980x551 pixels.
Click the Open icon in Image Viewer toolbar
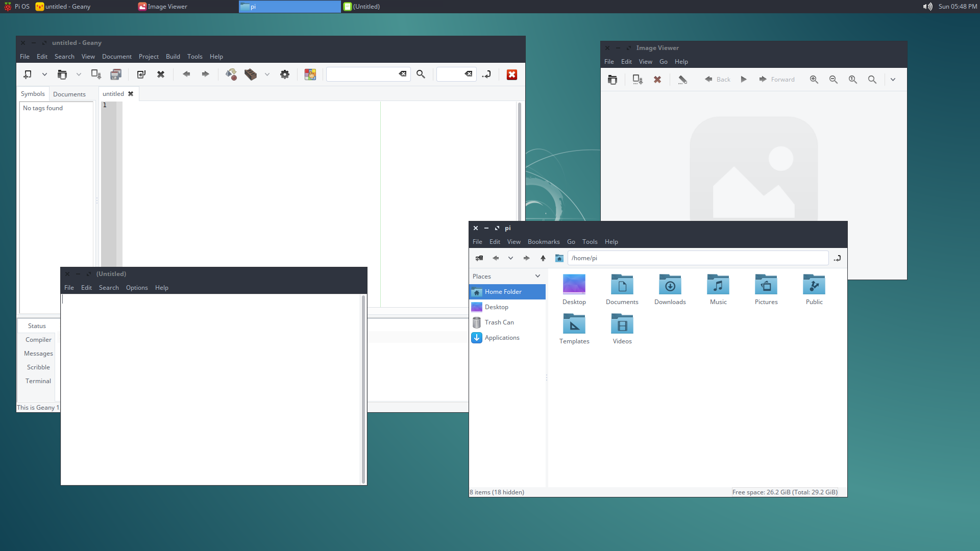pyautogui.click(x=612, y=80)
